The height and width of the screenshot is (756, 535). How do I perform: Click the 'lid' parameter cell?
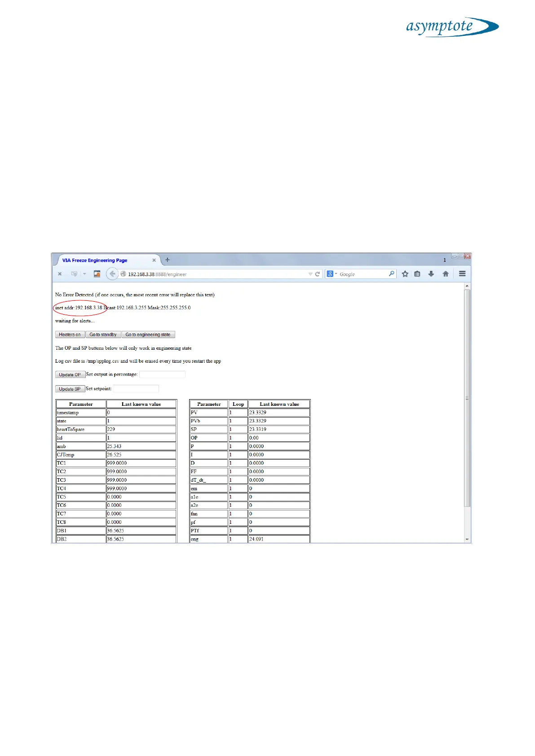[81, 438]
